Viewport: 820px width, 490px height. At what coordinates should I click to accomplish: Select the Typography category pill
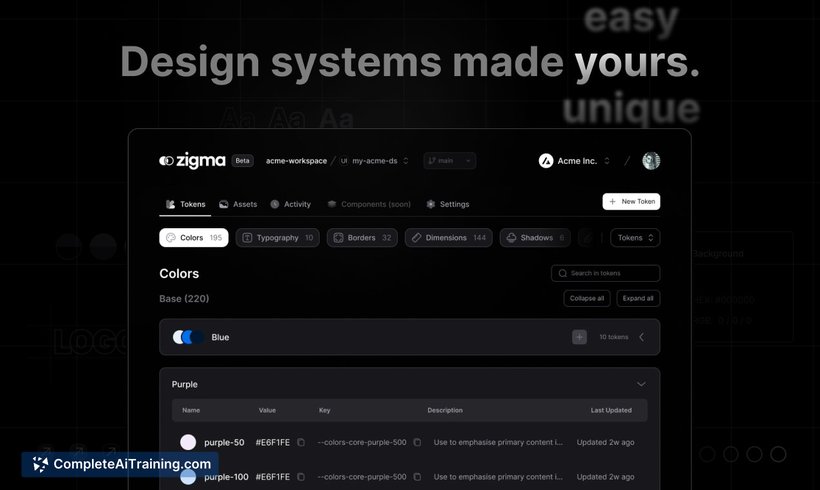(x=277, y=237)
